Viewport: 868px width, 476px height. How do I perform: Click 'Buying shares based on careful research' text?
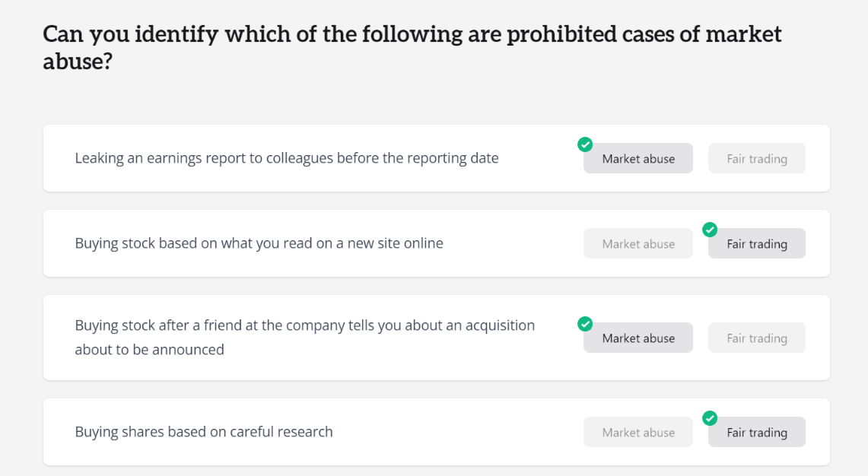click(204, 432)
